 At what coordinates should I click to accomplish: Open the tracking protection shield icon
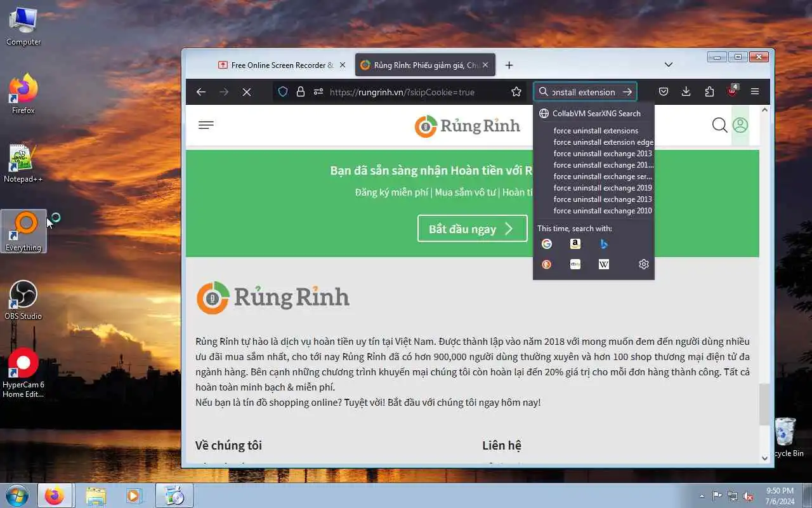[x=283, y=92]
